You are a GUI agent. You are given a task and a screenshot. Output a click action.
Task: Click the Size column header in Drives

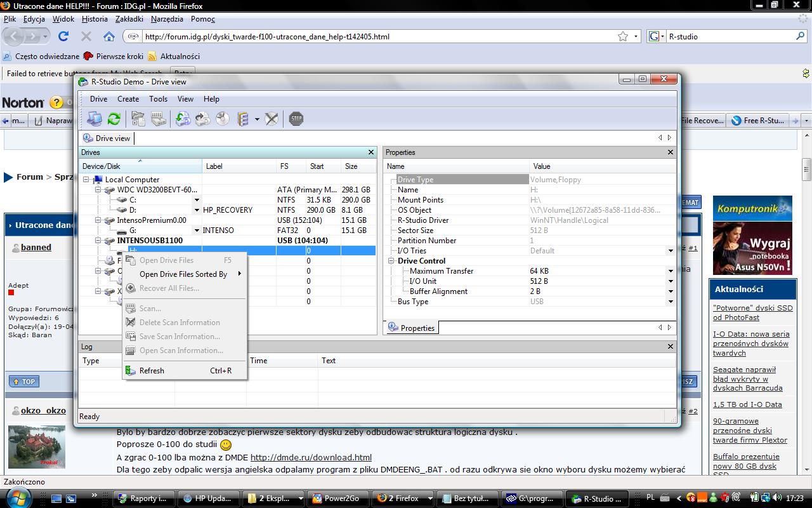359,166
